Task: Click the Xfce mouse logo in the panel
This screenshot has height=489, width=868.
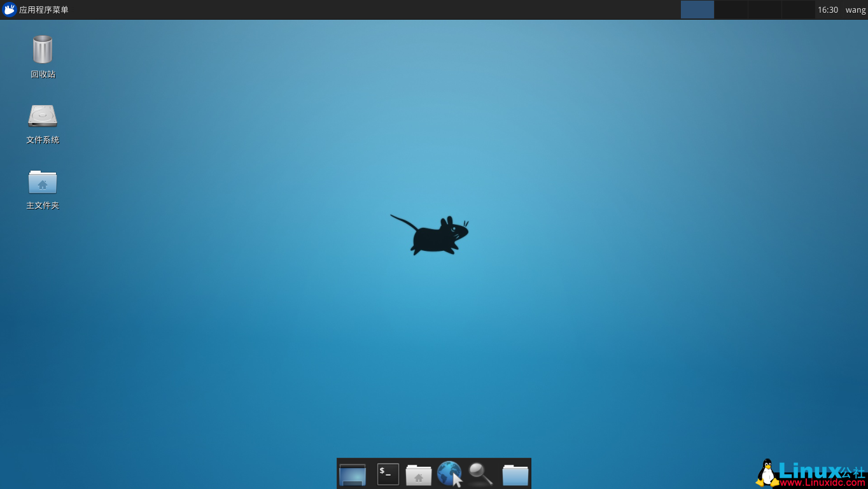Action: 9,10
